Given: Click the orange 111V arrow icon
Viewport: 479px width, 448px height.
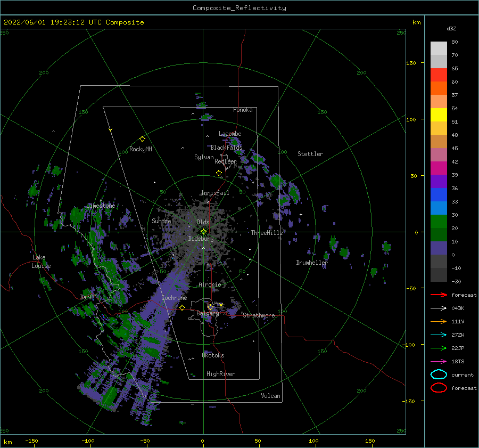Looking at the screenshot, I should coord(439,321).
